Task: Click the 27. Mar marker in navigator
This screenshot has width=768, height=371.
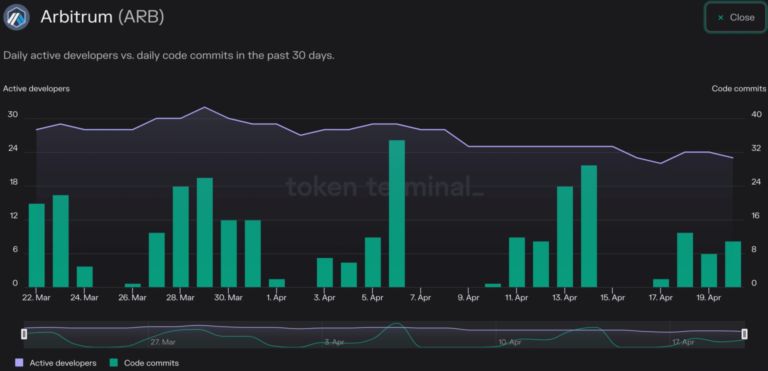Action: point(163,342)
